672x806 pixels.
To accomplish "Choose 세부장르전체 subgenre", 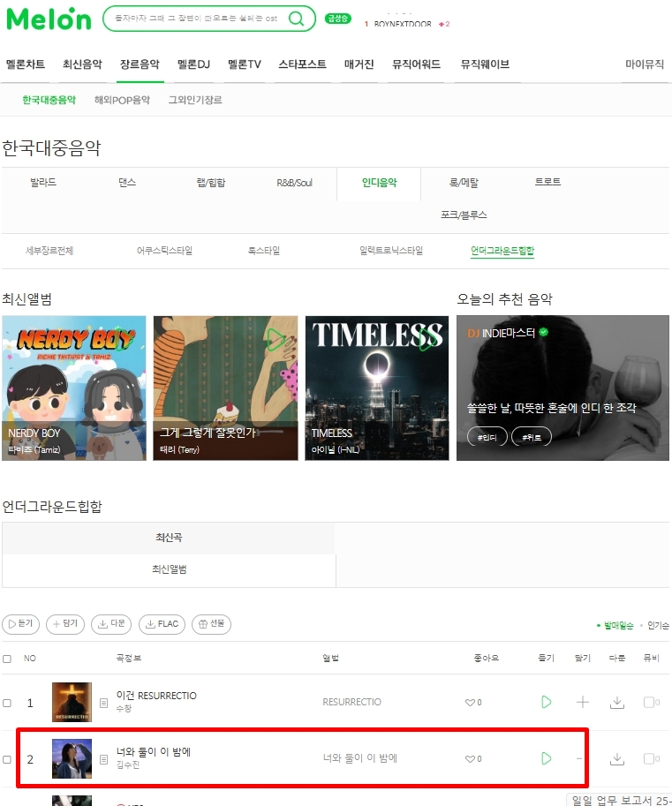I will coord(49,251).
